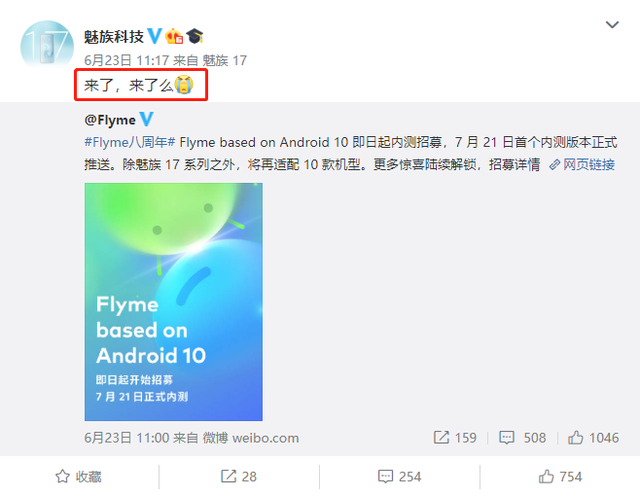Open the original post comments showing 508
This screenshot has height=496, width=640.
[x=522, y=438]
